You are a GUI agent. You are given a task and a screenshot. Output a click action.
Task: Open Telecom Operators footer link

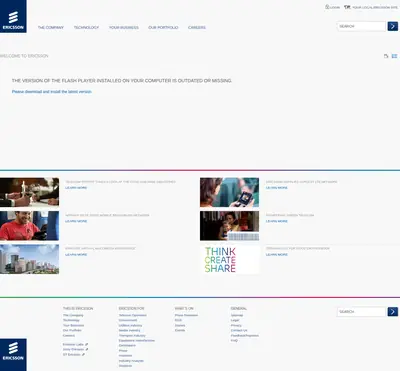133,315
